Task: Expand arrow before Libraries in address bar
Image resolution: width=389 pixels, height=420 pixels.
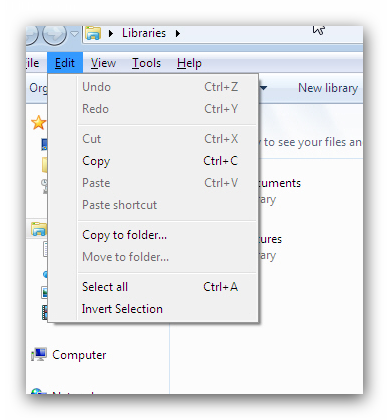Action: (x=111, y=33)
